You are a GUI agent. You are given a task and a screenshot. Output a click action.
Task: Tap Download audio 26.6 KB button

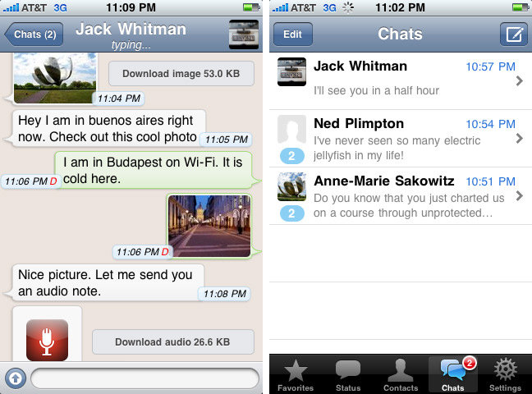tap(173, 341)
